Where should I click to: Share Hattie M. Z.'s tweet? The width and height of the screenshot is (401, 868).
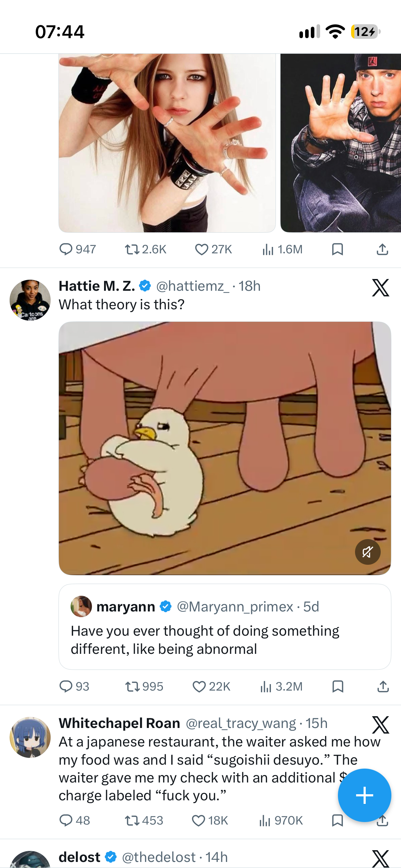pyautogui.click(x=383, y=686)
